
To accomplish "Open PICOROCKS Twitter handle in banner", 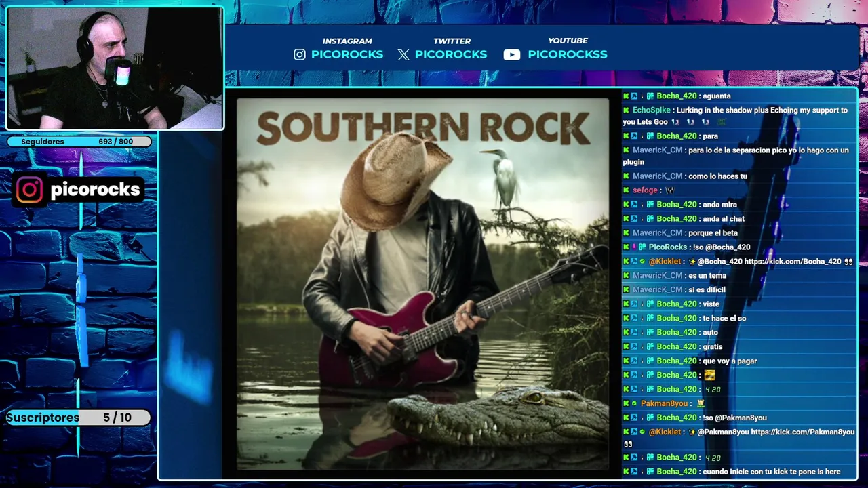I will pos(451,54).
